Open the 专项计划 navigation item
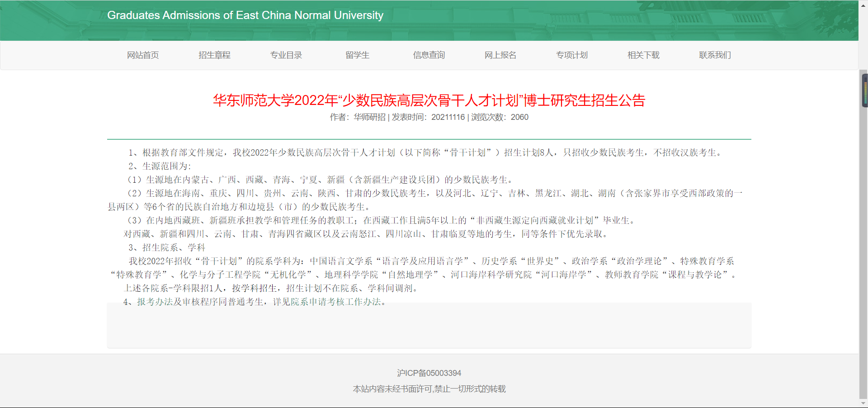868x408 pixels. coord(572,55)
